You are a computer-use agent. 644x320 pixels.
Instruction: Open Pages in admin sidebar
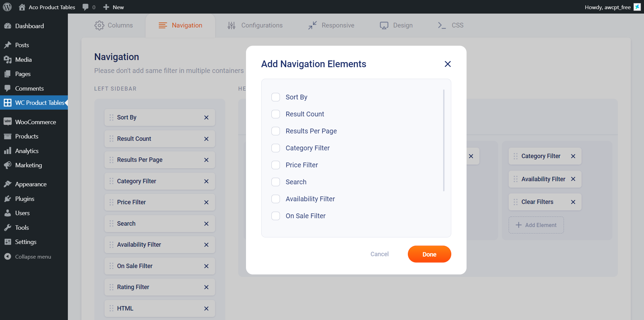pyautogui.click(x=34, y=74)
